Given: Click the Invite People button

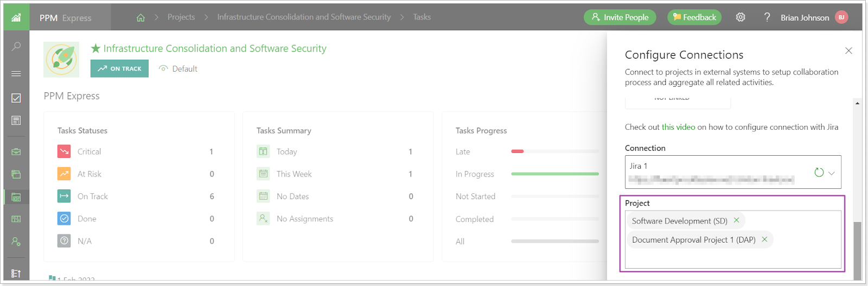Looking at the screenshot, I should click(620, 17).
